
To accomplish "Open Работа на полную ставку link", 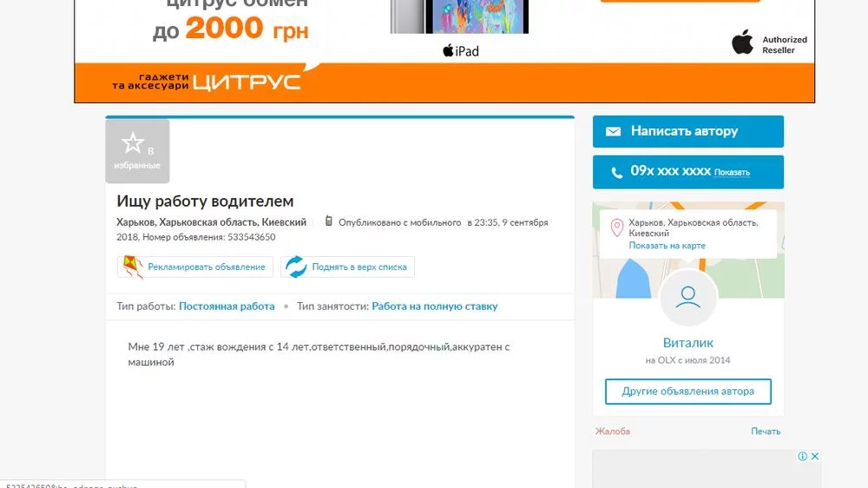I will [x=435, y=307].
